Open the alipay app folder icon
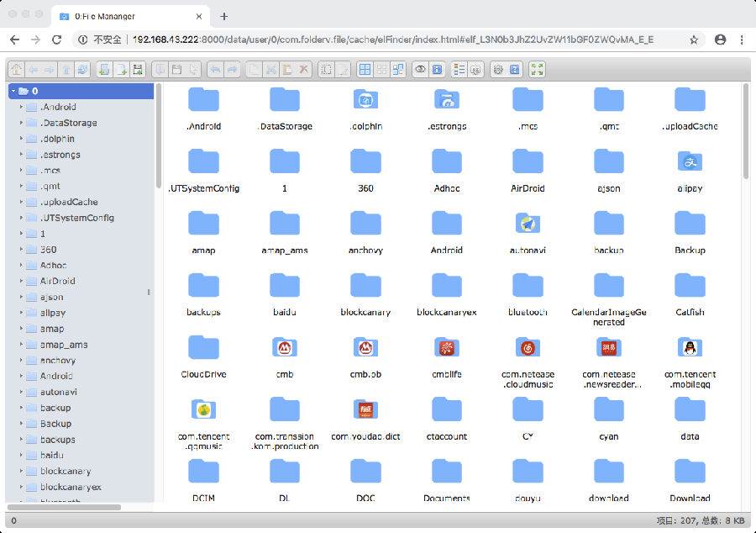 pyautogui.click(x=690, y=161)
